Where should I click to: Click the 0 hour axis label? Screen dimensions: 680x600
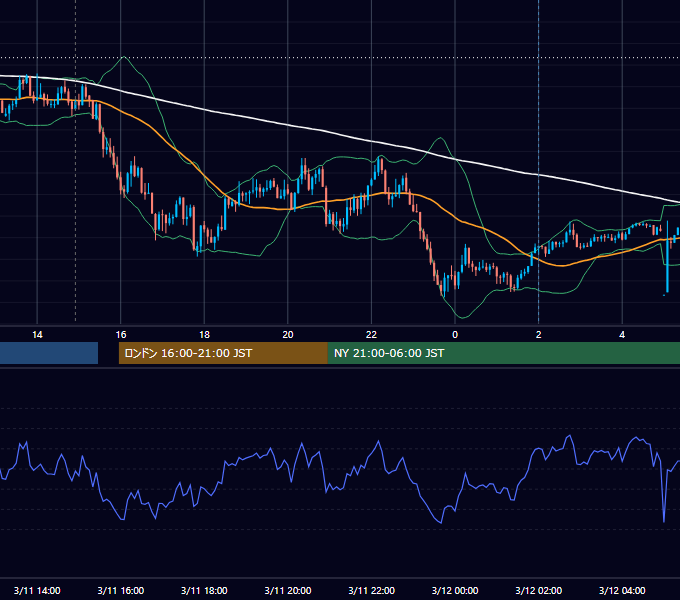tap(455, 335)
